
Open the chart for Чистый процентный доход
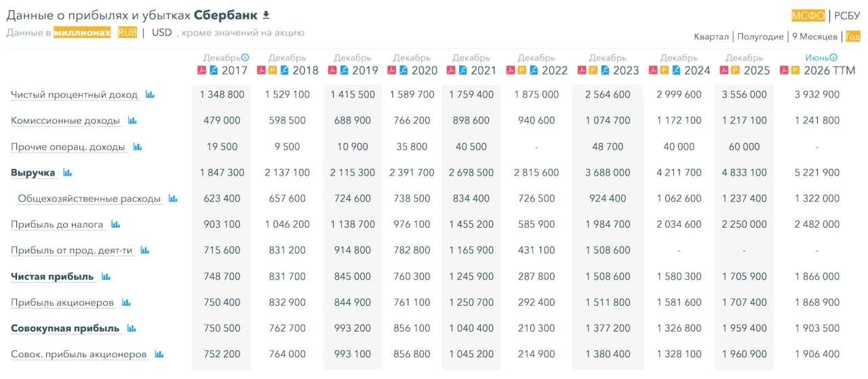tap(150, 95)
